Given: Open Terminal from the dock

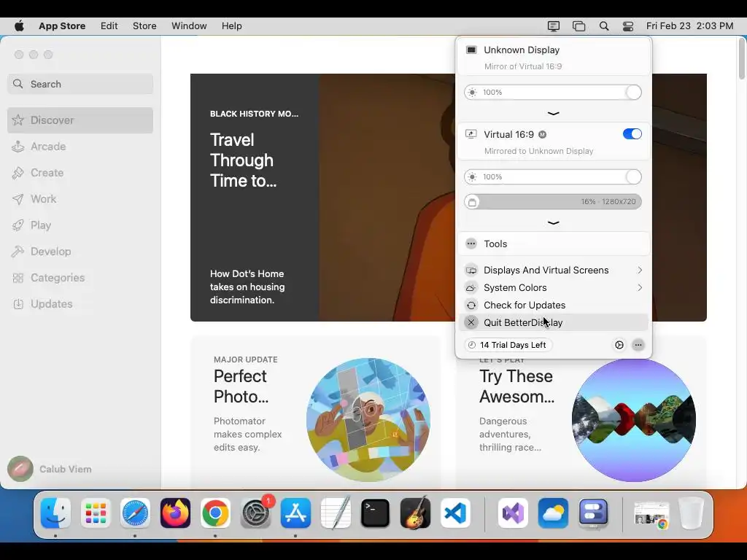Looking at the screenshot, I should (376, 513).
